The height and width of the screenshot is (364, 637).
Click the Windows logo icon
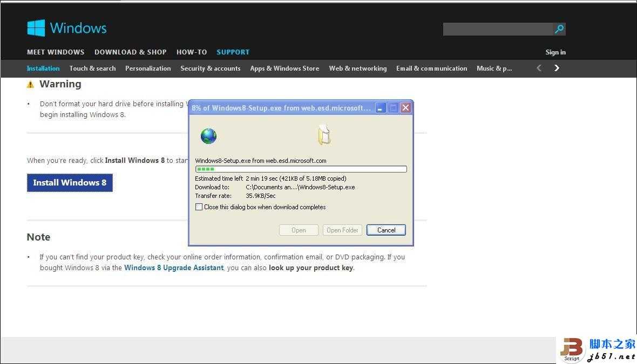[x=36, y=28]
